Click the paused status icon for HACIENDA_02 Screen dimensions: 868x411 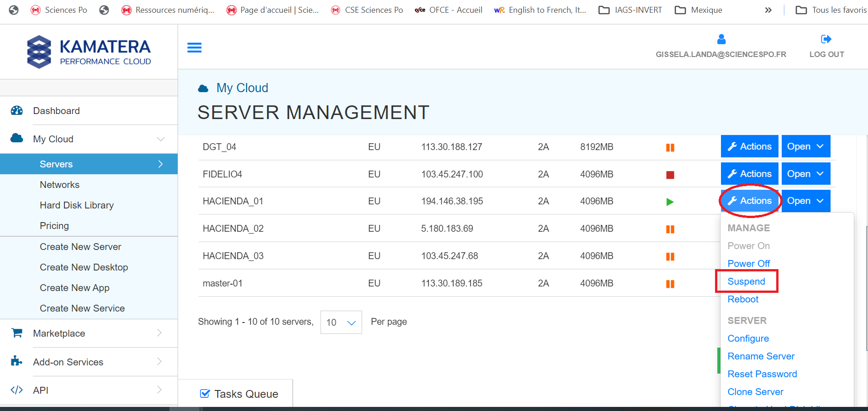[670, 229]
